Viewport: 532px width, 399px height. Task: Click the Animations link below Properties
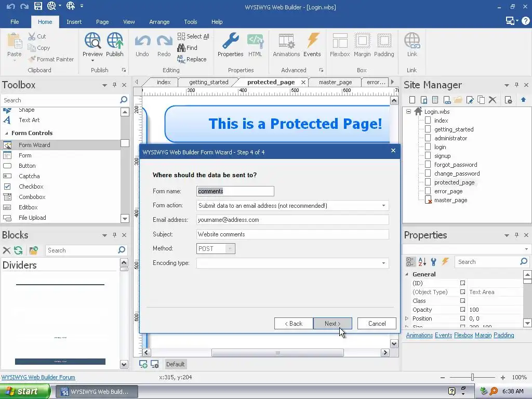tap(419, 335)
